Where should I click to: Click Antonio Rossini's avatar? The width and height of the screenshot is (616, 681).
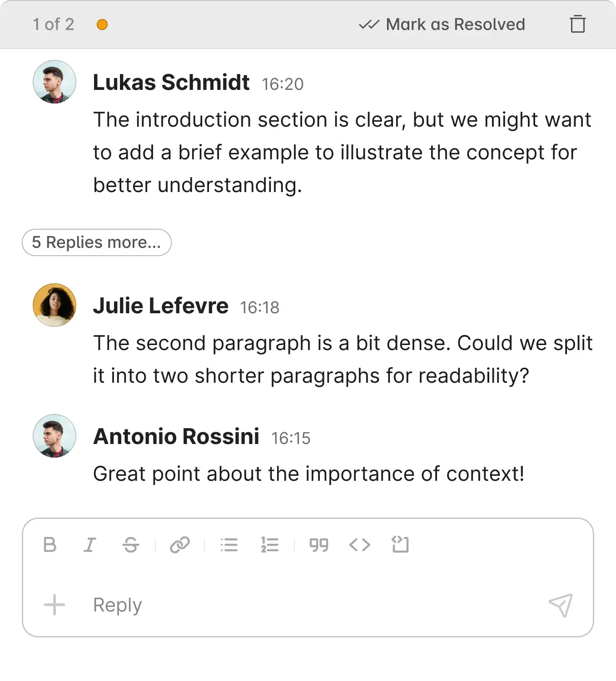pyautogui.click(x=55, y=436)
